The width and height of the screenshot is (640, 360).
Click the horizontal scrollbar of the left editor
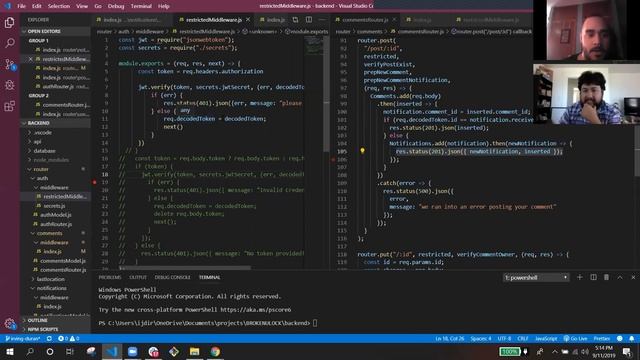[x=185, y=268]
